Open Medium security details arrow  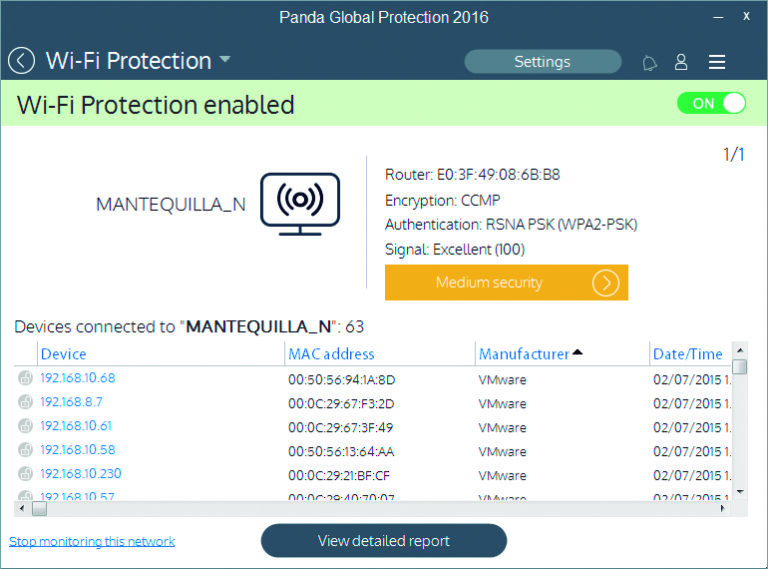point(605,283)
